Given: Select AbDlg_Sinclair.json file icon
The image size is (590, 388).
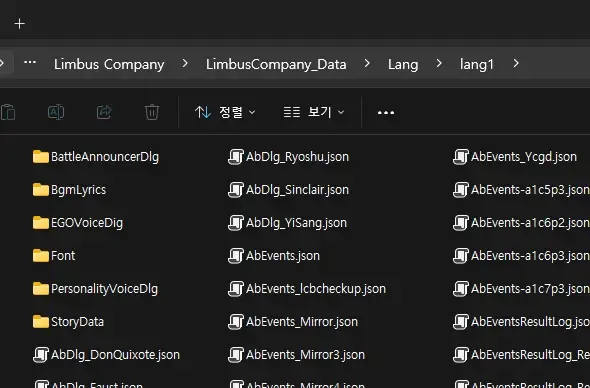Looking at the screenshot, I should [x=236, y=190].
